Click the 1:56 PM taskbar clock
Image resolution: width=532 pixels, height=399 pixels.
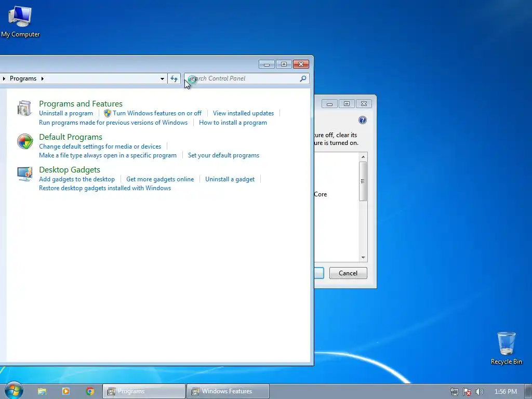pyautogui.click(x=506, y=392)
